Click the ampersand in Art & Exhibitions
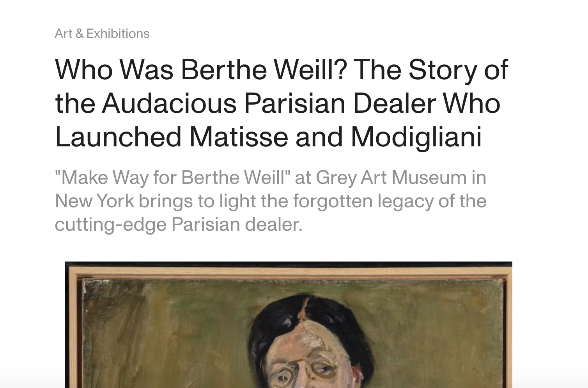The height and width of the screenshot is (388, 588). coord(80,34)
